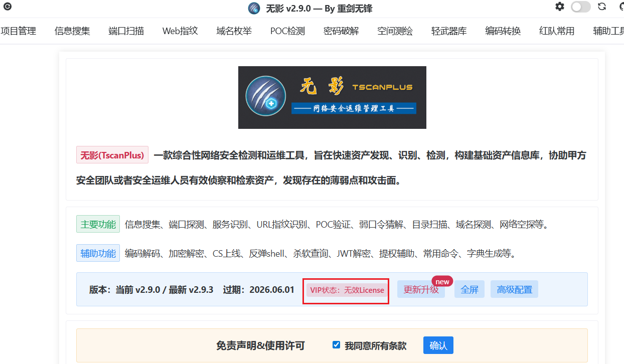Image resolution: width=624 pixels, height=364 pixels.
Task: Click the claw logo icon in the title
Action: (254, 9)
